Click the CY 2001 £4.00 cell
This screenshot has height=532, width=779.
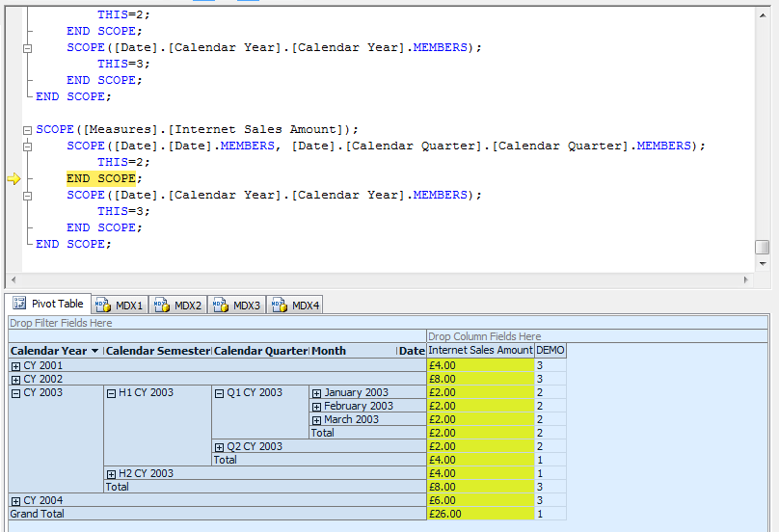tap(480, 365)
